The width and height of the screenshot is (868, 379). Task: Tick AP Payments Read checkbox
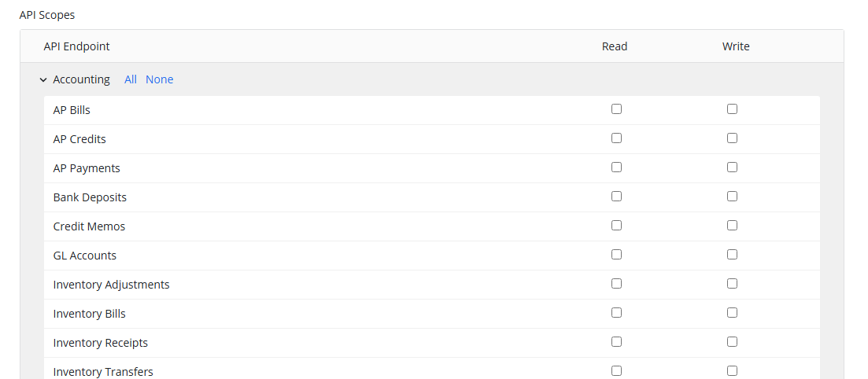click(x=616, y=167)
